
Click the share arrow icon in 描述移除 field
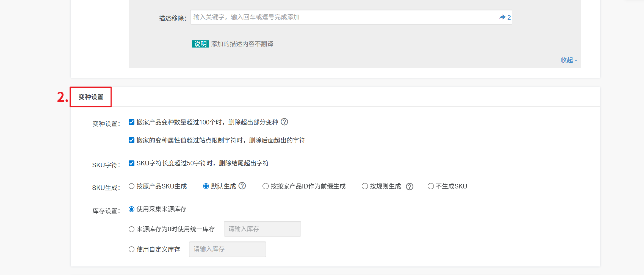[x=502, y=17]
